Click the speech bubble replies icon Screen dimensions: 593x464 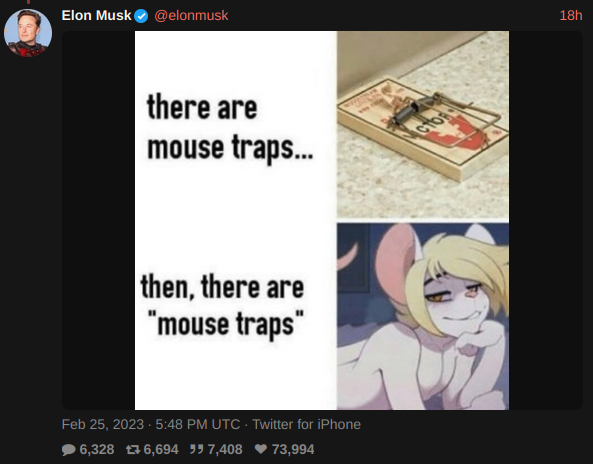click(68, 450)
